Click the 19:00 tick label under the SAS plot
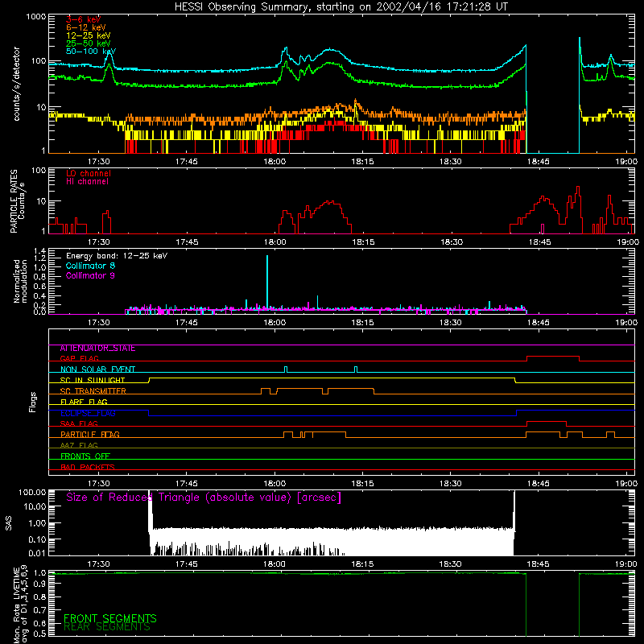This screenshot has width=644, height=644. pos(626,564)
